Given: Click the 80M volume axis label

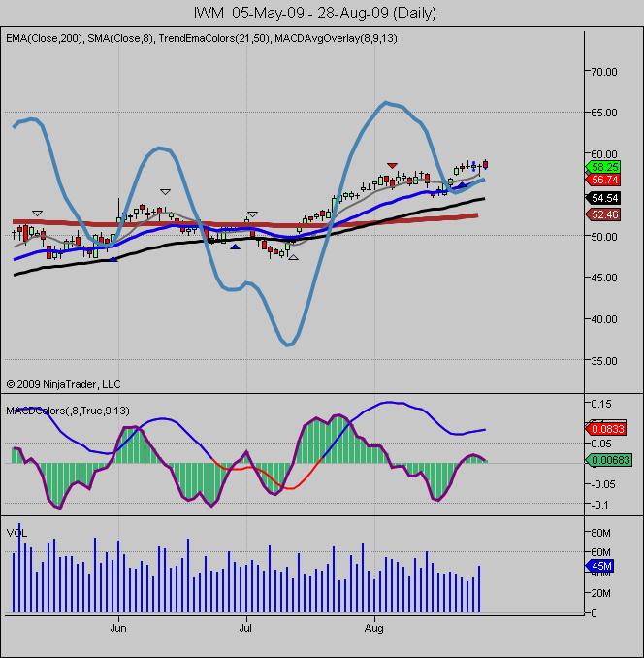Looking at the screenshot, I should point(600,533).
